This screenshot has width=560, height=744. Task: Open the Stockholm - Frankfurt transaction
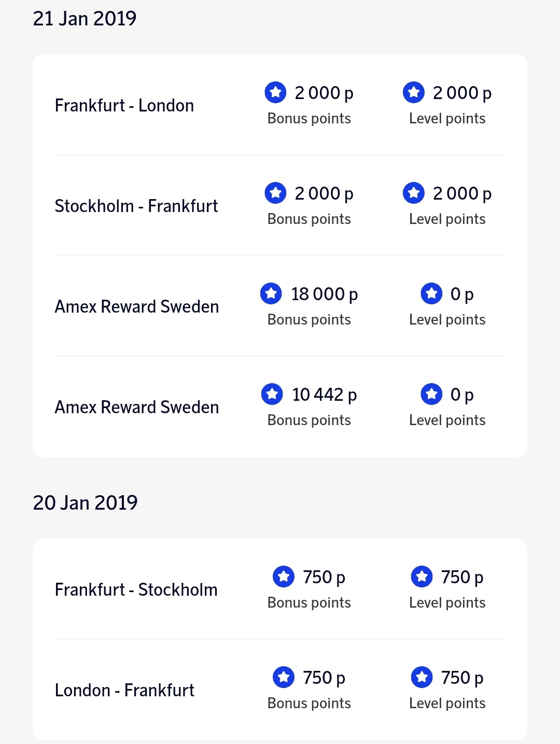pos(136,206)
